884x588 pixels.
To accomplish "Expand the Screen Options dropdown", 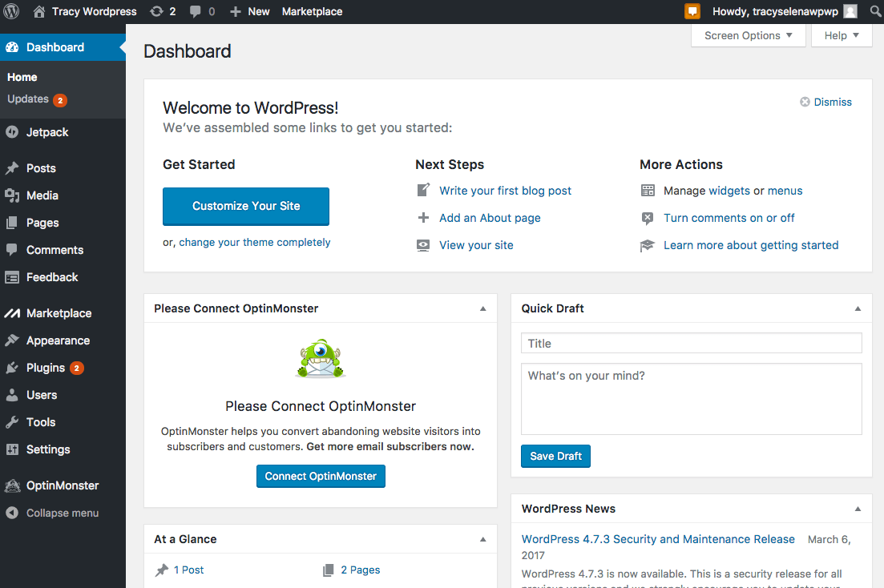I will pyautogui.click(x=748, y=35).
